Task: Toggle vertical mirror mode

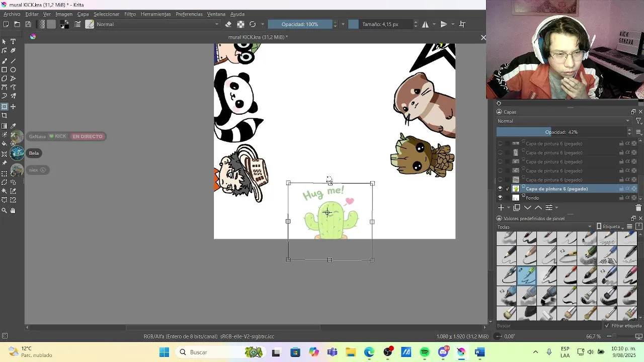Action: [444, 24]
